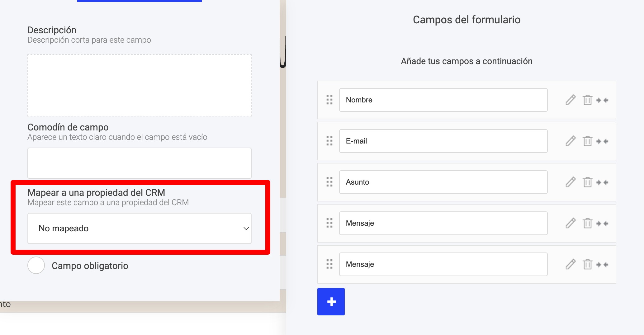Click the drag handle beside E-mail
Viewport: 644px width, 335px height.
(329, 141)
